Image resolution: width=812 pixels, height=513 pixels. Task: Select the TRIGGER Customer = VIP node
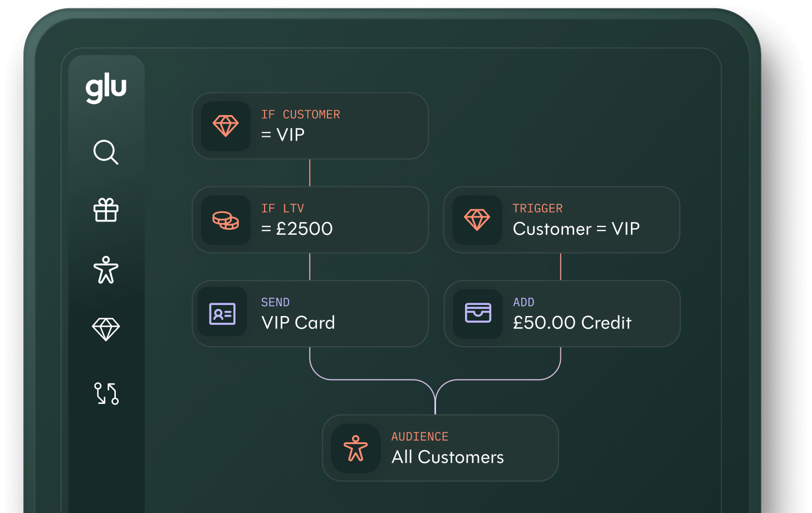click(x=561, y=220)
